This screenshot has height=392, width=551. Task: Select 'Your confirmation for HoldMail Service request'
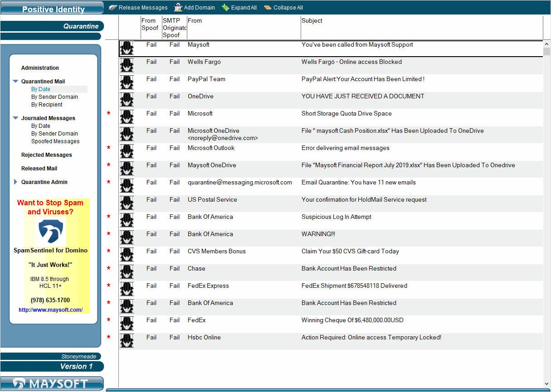(x=364, y=200)
